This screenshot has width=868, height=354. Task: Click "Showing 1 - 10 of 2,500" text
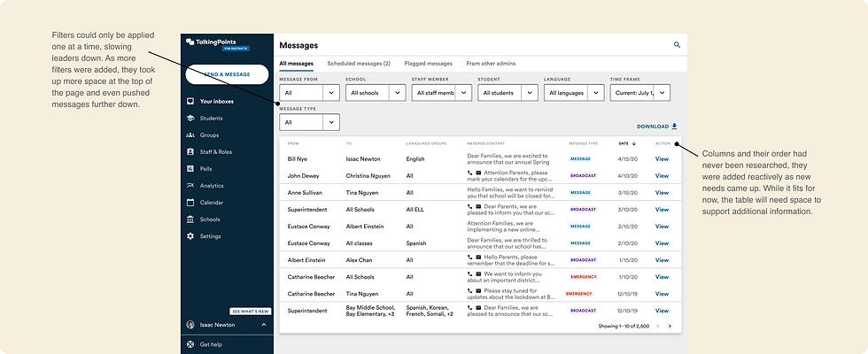(624, 327)
